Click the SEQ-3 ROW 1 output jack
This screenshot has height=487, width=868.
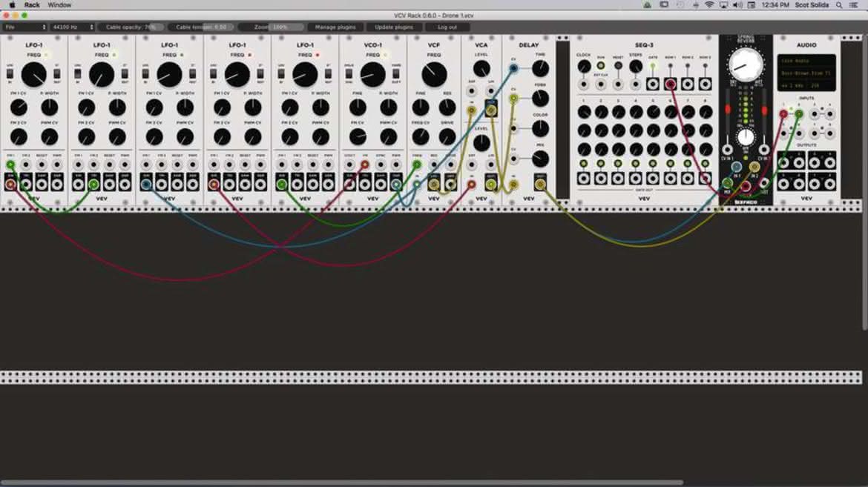pyautogui.click(x=671, y=84)
